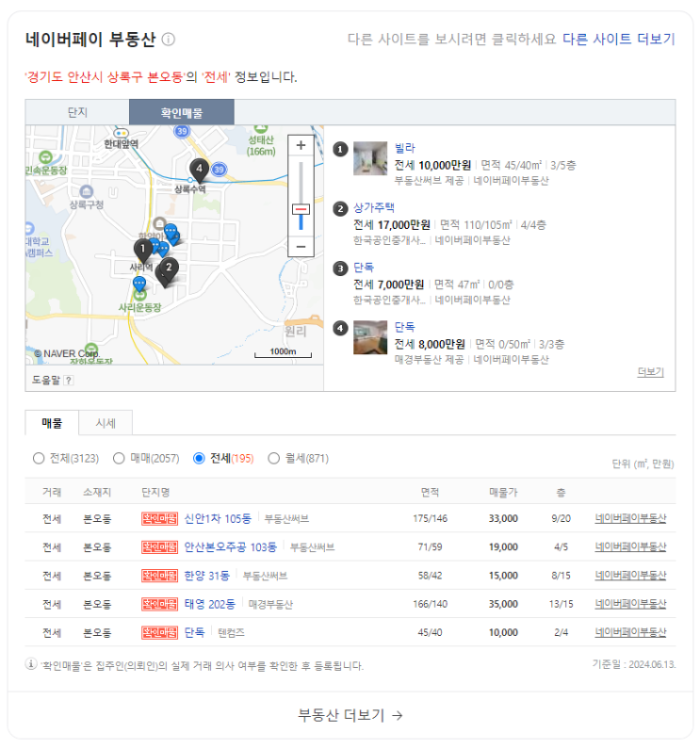This screenshot has height=749, width=700.
Task: Click 네이버페이부동산 link on 19,000 row
Action: click(630, 547)
